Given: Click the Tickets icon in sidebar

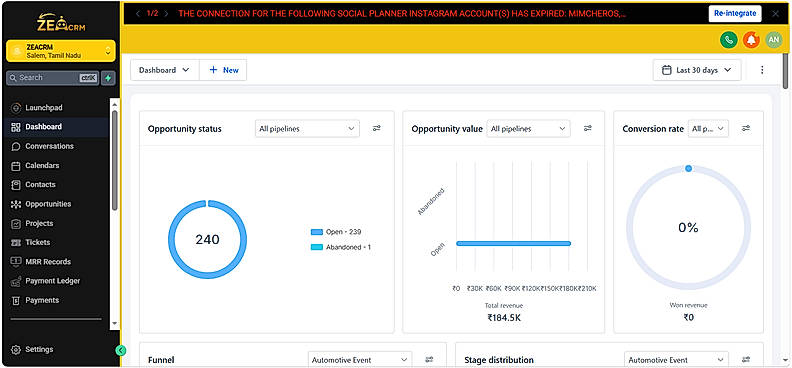Looking at the screenshot, I should point(16,243).
